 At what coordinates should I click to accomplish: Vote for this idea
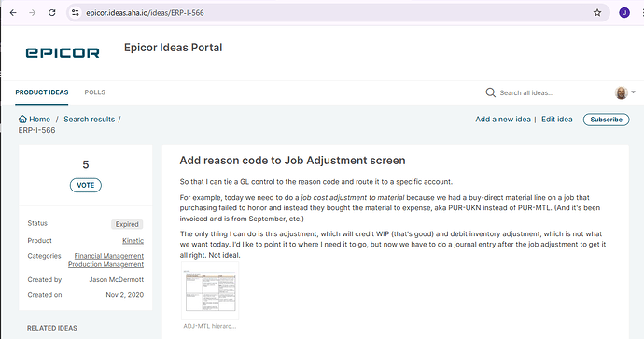(x=86, y=185)
